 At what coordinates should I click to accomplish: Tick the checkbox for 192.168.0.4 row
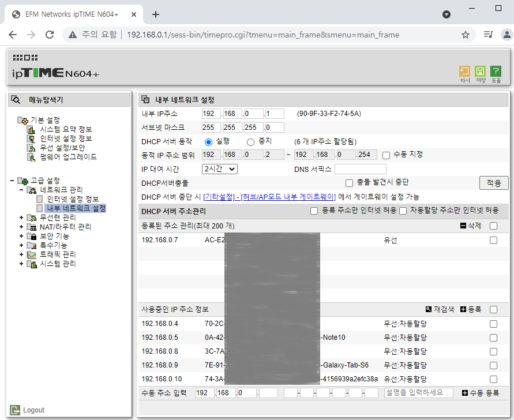[x=493, y=324]
